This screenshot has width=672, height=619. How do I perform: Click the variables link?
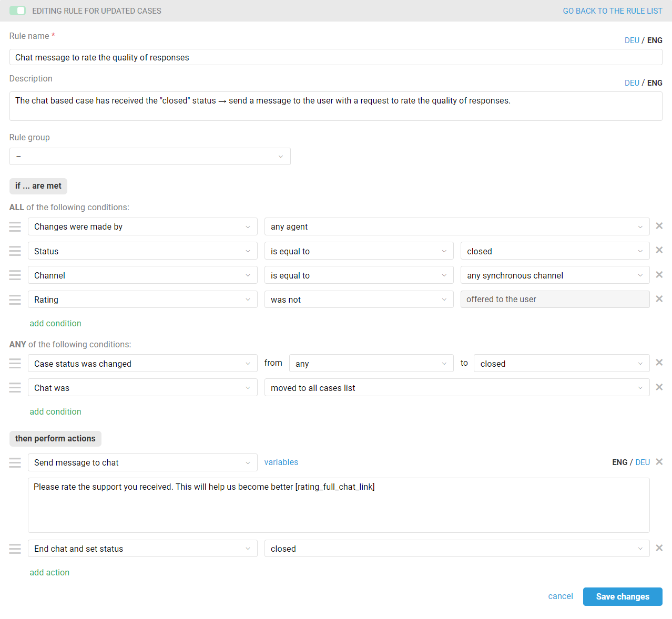(281, 462)
